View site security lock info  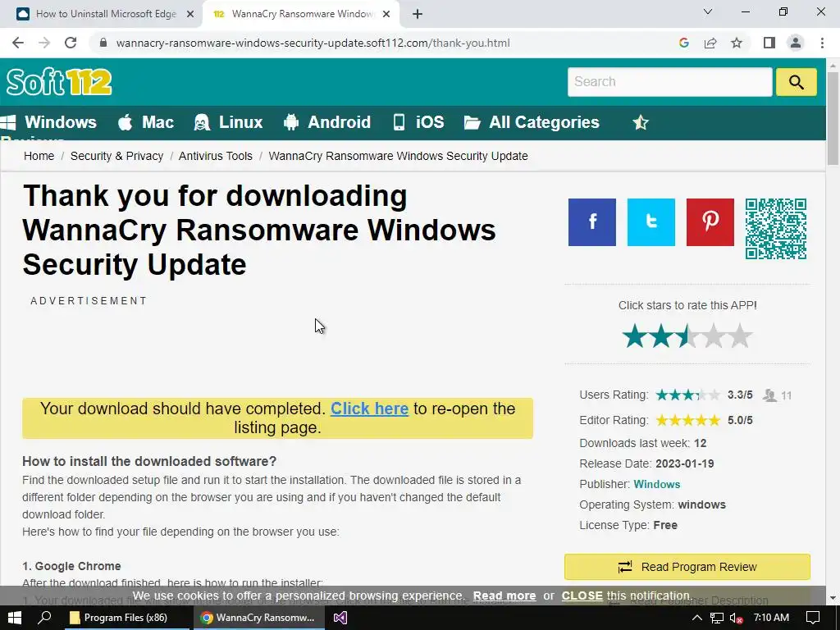point(103,43)
